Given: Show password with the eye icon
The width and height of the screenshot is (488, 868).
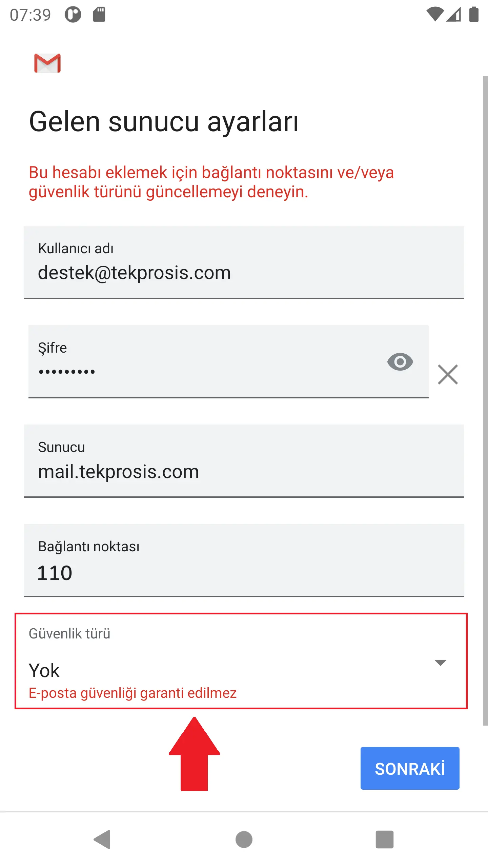Looking at the screenshot, I should (400, 362).
